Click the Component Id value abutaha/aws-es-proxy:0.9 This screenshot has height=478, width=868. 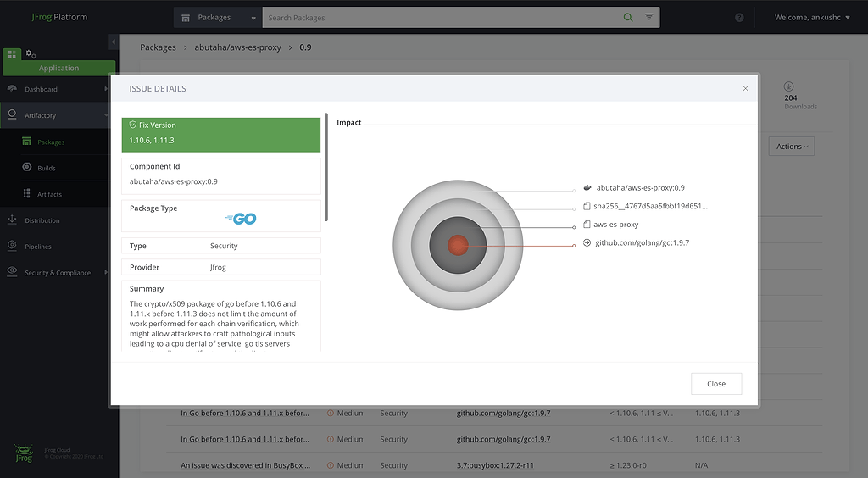coord(173,181)
